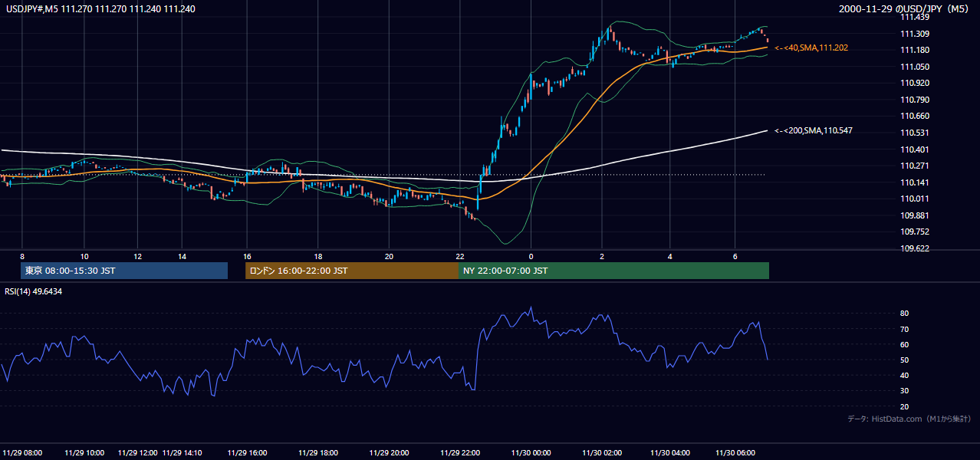
Task: Click the 11/30 04:00 time label
Action: click(x=670, y=453)
